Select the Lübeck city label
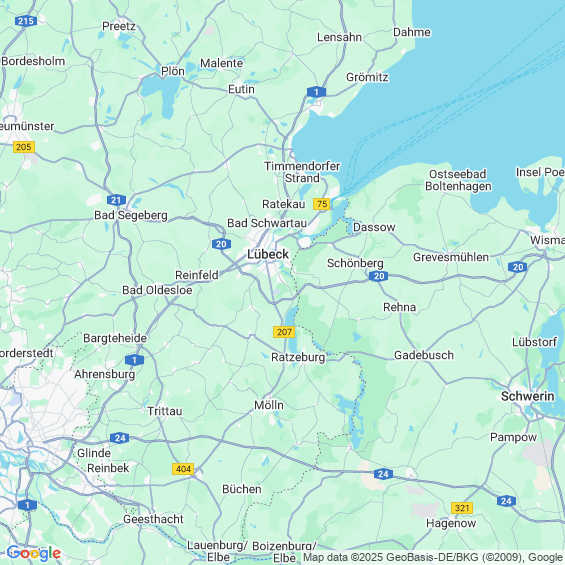 tap(268, 254)
